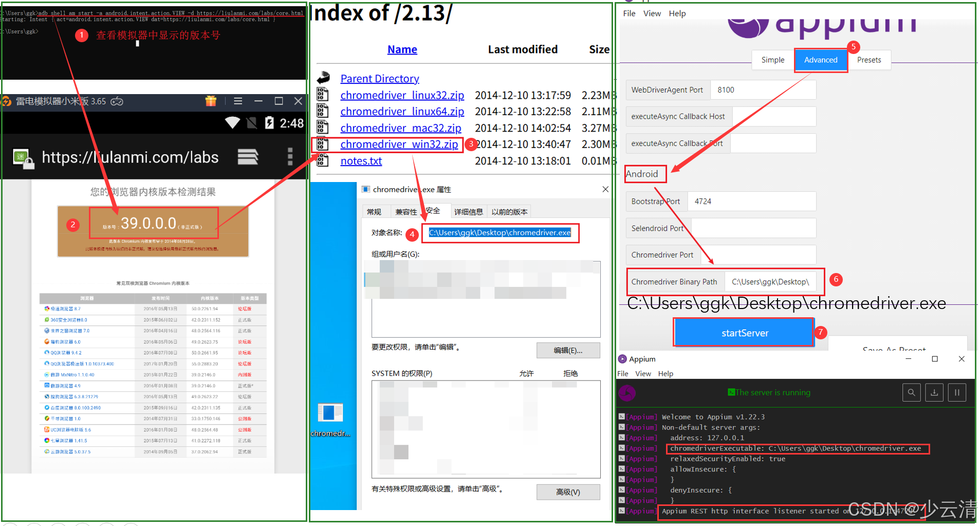
Task: Open the 以前的版本 tab in properties dialog
Action: 509,212
